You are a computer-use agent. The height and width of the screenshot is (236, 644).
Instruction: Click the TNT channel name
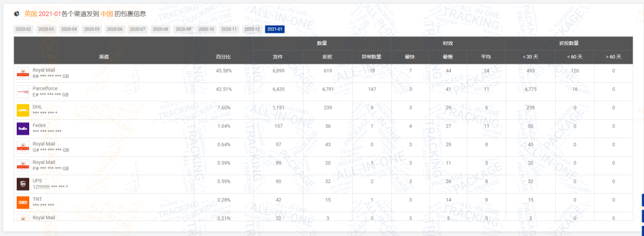coord(38,200)
